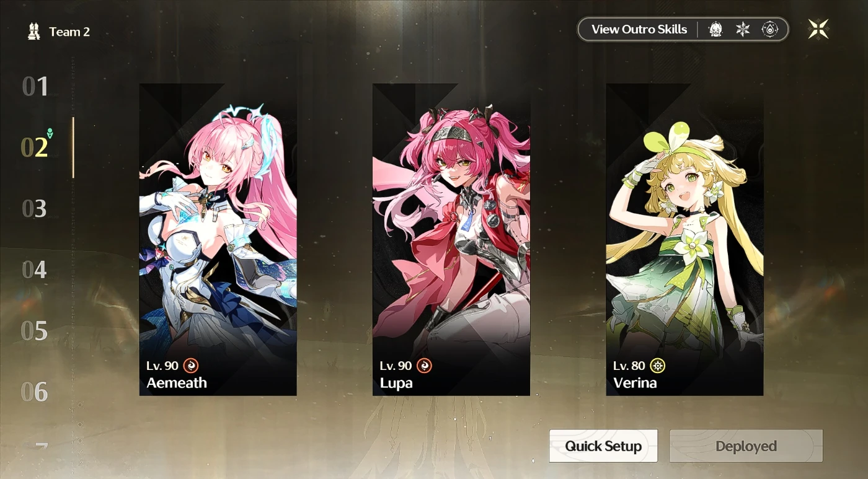The width and height of the screenshot is (868, 479).
Task: Click the Team 2 chess piece icon
Action: click(34, 32)
